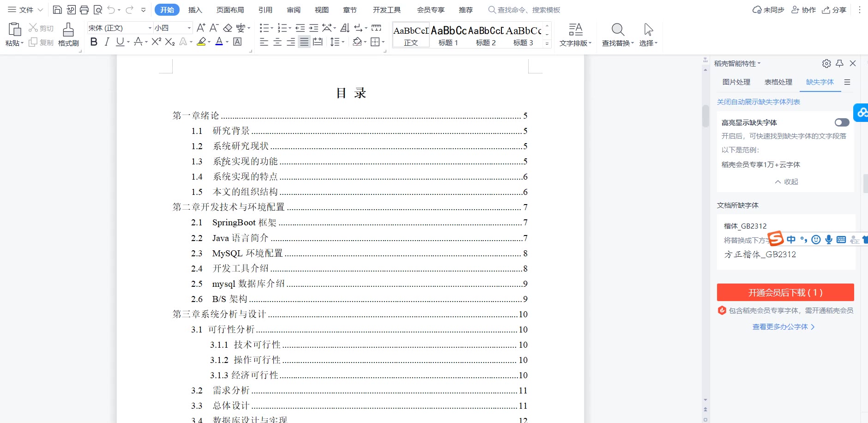The width and height of the screenshot is (868, 423).
Task: Click the superscript icon
Action: (156, 42)
